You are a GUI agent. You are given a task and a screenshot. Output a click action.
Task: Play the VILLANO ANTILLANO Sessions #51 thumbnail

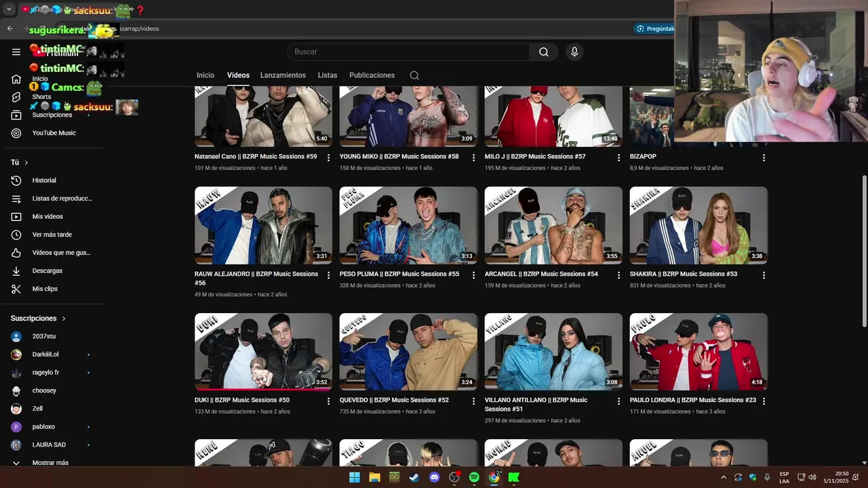[553, 352]
